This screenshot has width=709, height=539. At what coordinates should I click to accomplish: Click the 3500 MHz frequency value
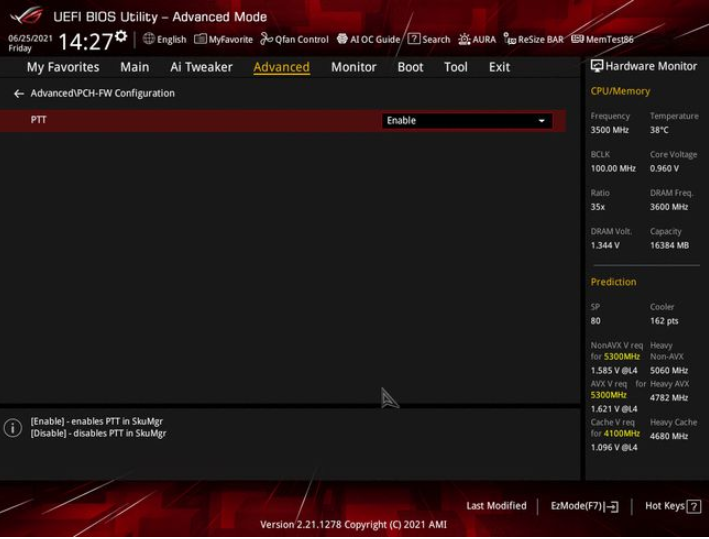click(609, 130)
